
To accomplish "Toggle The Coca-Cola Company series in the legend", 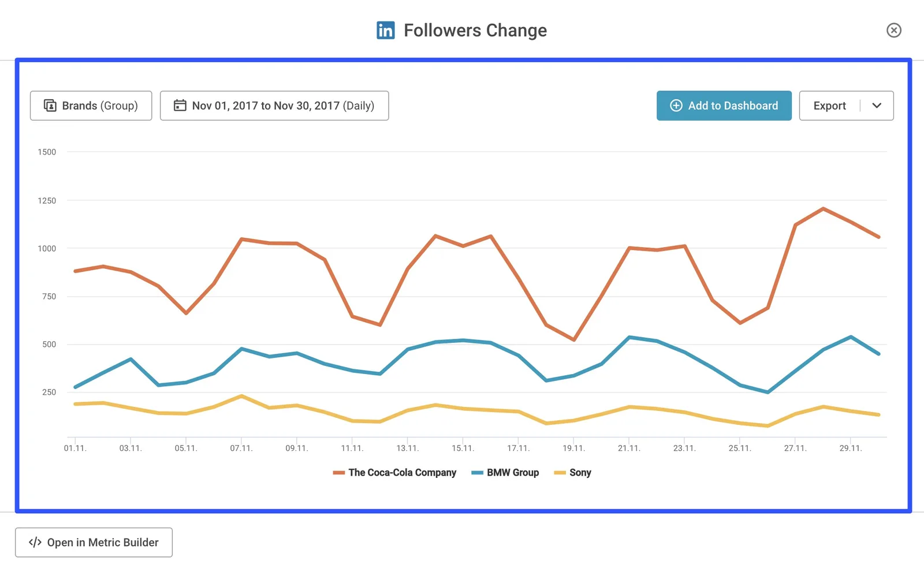I will pos(402,472).
